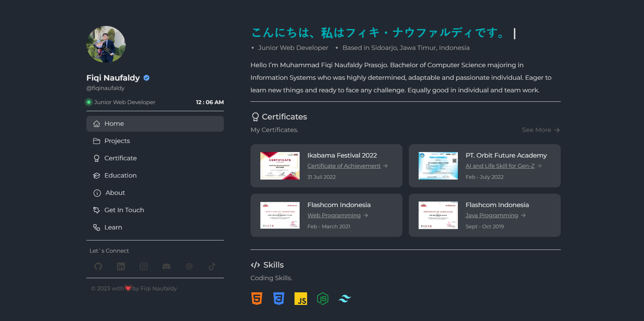Open the LinkedIn social icon
The width and height of the screenshot is (644, 321).
pyautogui.click(x=121, y=266)
